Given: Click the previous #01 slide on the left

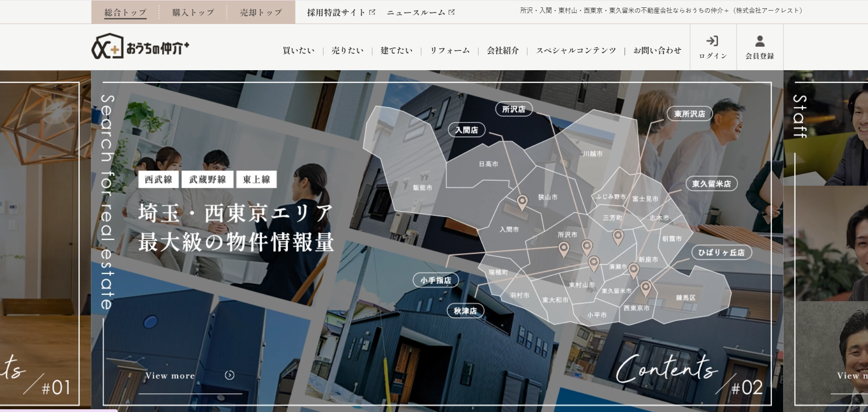Looking at the screenshot, I should (45, 240).
